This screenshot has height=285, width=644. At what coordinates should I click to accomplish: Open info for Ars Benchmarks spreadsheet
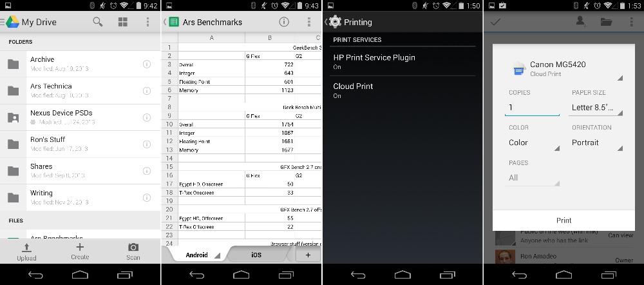coord(284,22)
